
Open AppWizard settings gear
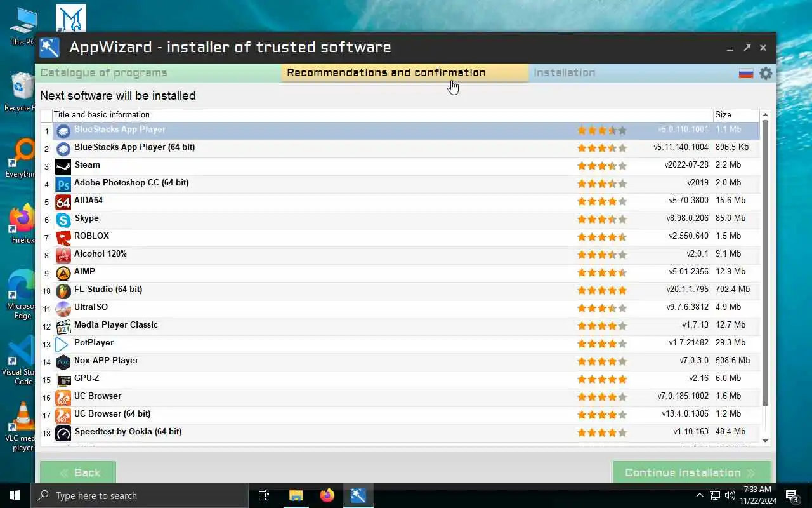tap(766, 73)
